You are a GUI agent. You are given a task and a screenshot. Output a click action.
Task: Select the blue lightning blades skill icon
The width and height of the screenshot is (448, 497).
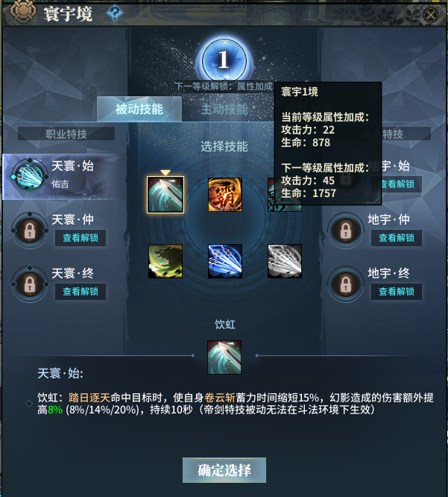click(x=225, y=261)
